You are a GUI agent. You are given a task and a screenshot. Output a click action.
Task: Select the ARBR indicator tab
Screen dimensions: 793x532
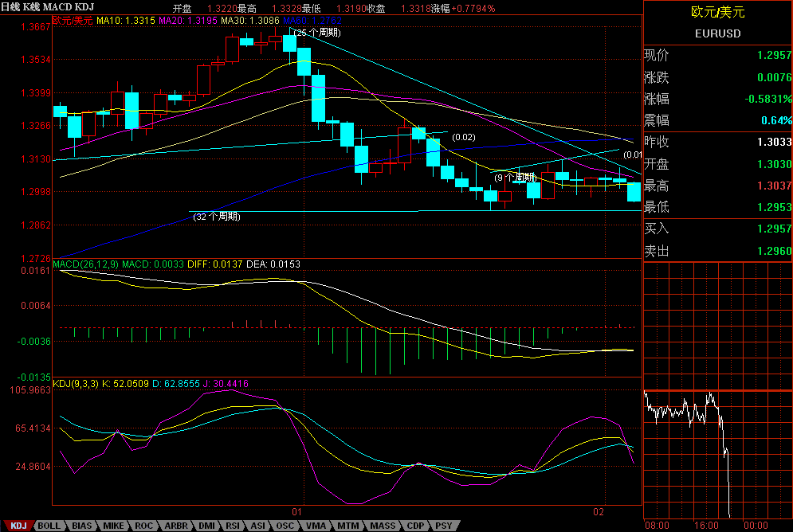pyautogui.click(x=175, y=526)
